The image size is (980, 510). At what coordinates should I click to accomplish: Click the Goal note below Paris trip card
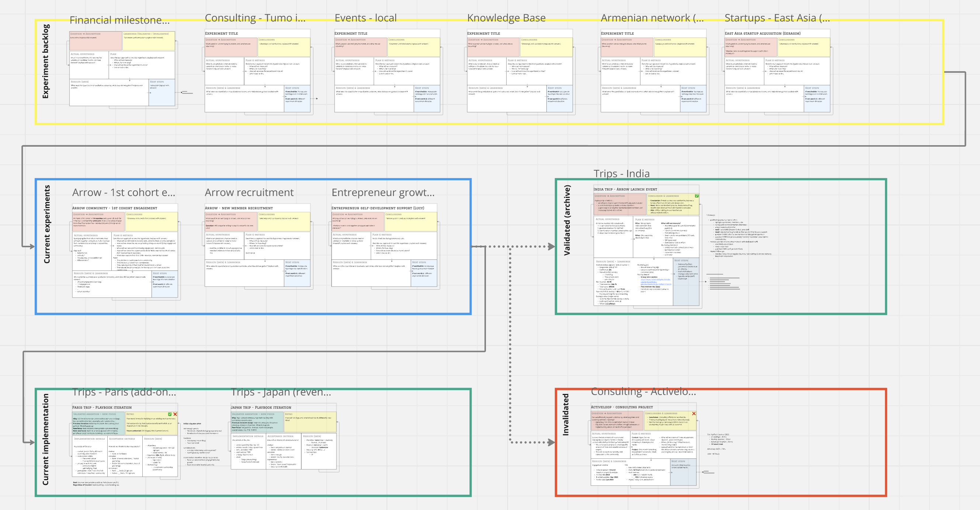(96, 484)
